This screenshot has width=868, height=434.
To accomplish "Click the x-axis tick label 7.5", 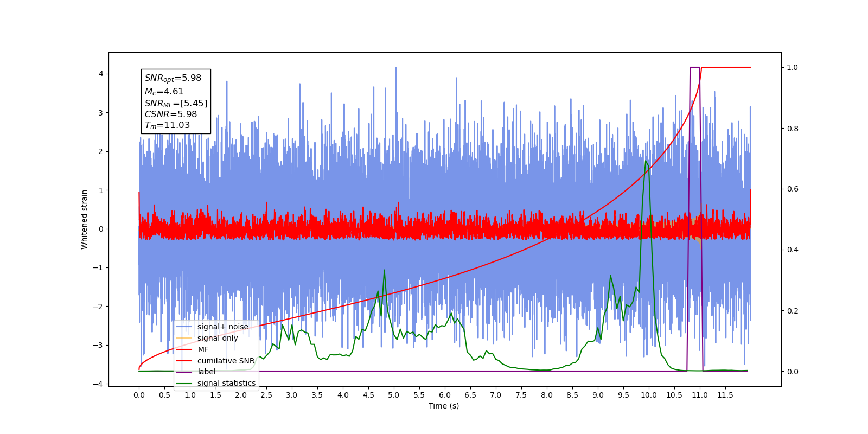I will (x=521, y=395).
